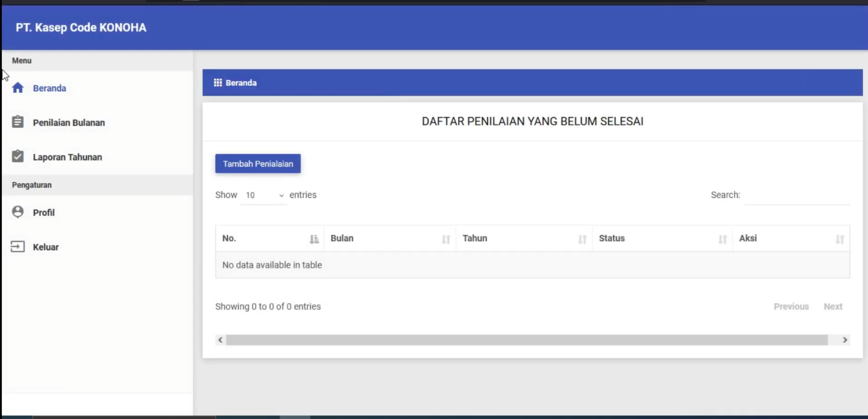868x419 pixels.
Task: Click the Bulan column header
Action: click(x=390, y=238)
